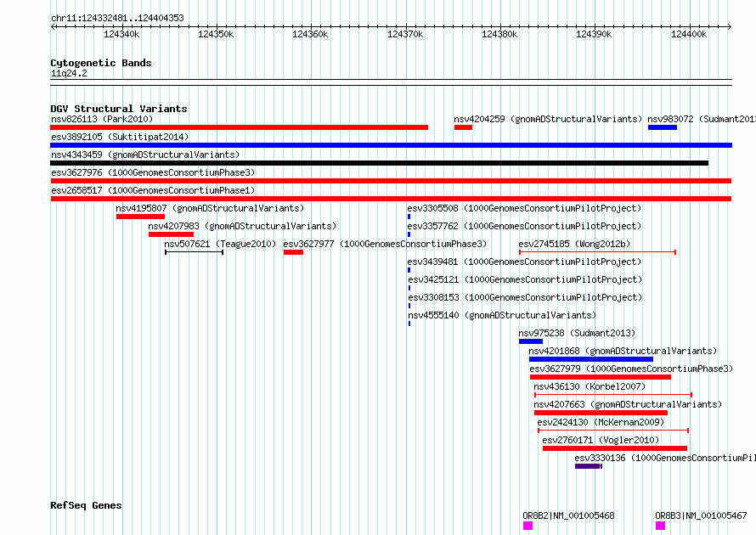Select the red esv3627979 variant bar
Screen dimensions: 756x535
pyautogui.click(x=601, y=377)
